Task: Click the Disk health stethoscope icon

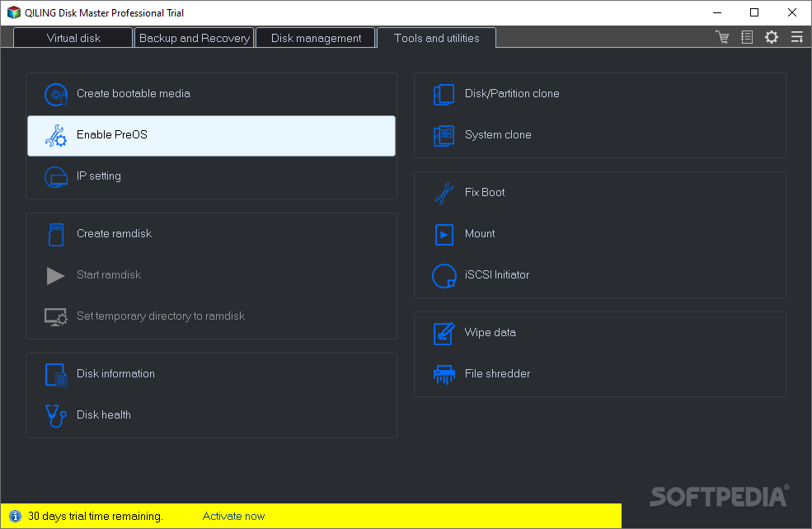Action: [56, 415]
